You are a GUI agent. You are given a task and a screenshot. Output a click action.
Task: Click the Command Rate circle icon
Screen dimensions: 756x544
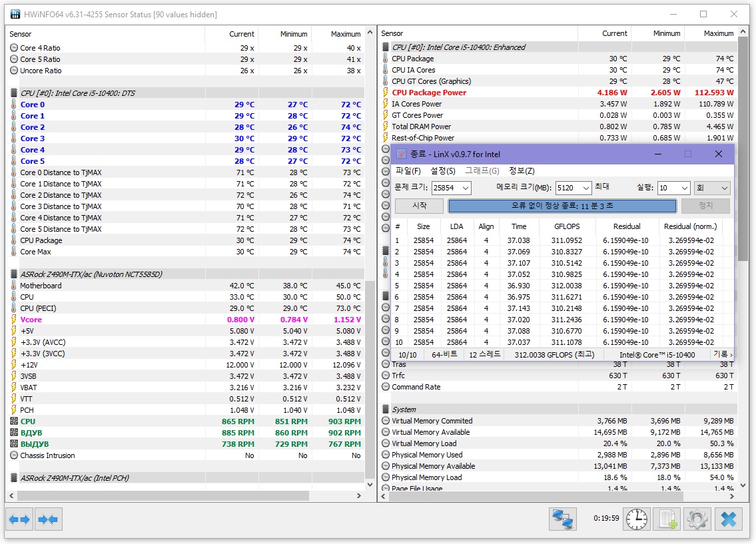(x=385, y=386)
